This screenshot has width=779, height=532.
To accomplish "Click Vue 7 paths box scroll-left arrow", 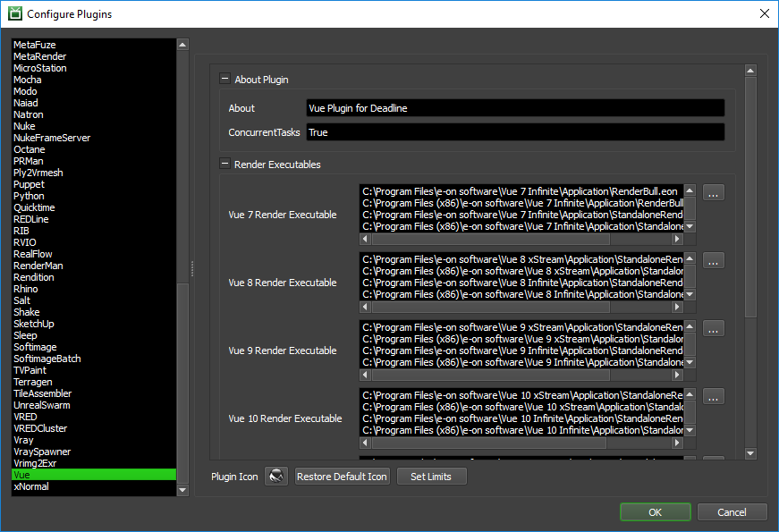I will [366, 239].
